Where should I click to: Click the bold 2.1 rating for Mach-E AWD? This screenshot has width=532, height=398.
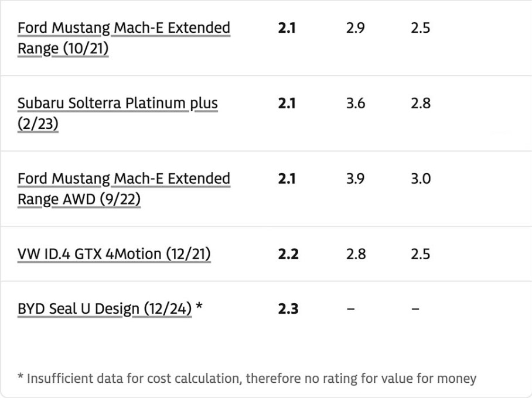click(x=287, y=179)
